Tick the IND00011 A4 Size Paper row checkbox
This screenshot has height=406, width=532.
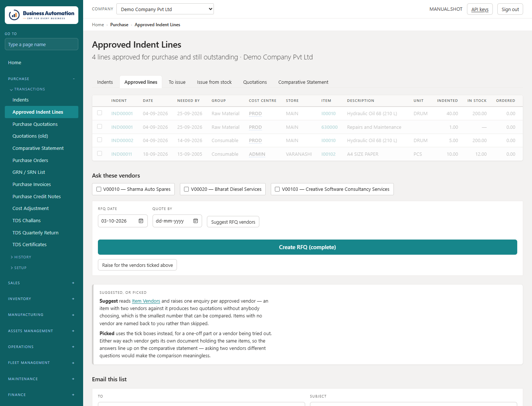(99, 154)
